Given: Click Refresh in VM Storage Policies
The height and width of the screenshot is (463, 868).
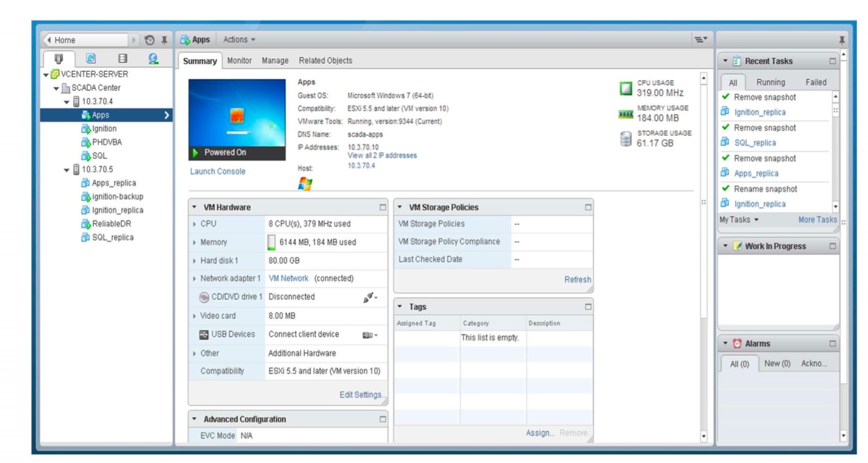Looking at the screenshot, I should pyautogui.click(x=577, y=280).
